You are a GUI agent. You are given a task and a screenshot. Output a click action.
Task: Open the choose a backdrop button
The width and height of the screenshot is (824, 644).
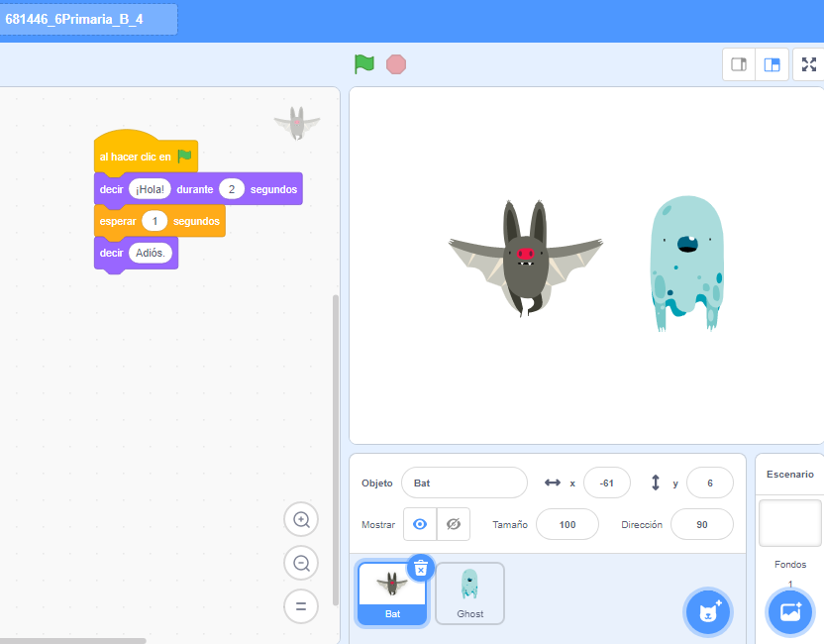(790, 612)
